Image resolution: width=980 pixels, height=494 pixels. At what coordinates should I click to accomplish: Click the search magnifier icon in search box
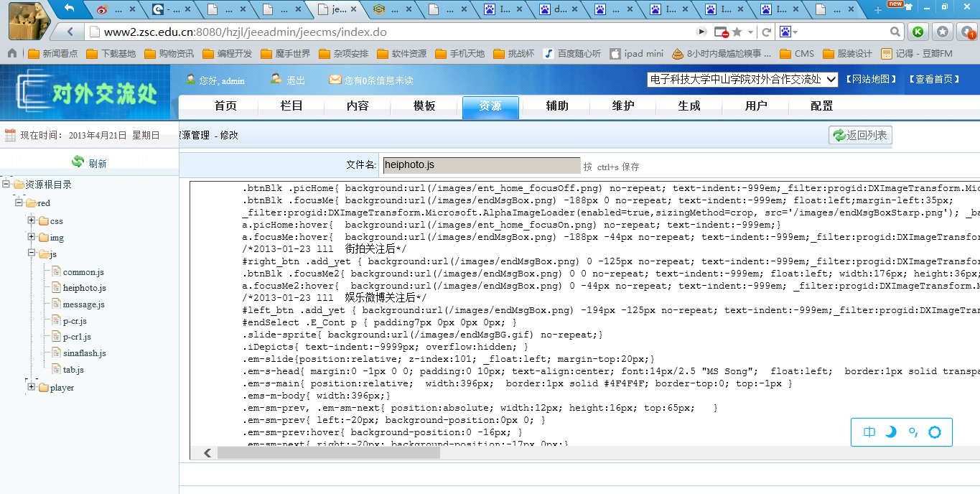pyautogui.click(x=895, y=32)
